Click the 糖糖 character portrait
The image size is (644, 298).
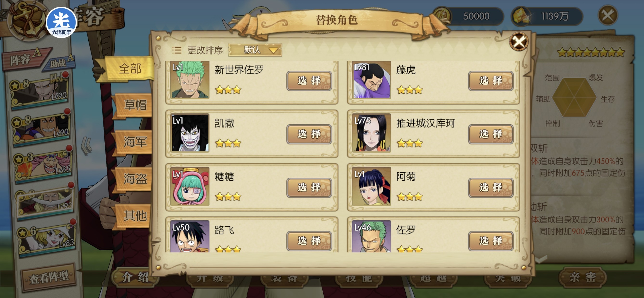tap(190, 186)
